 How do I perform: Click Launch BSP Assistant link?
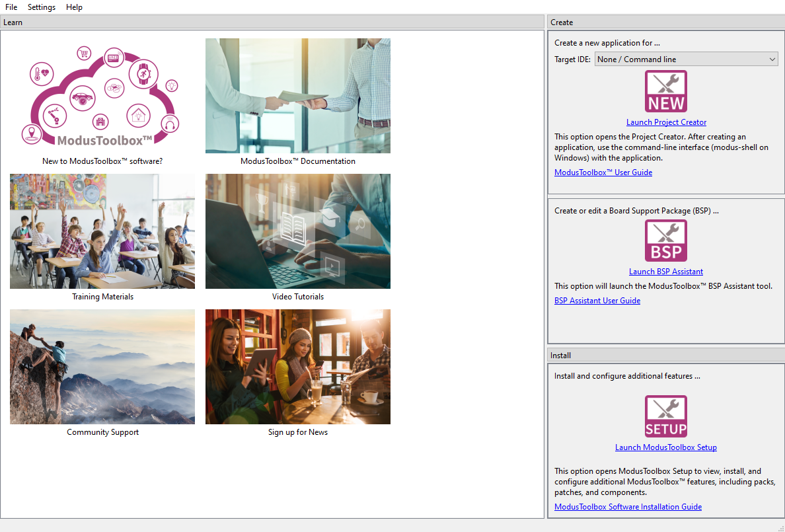point(666,272)
